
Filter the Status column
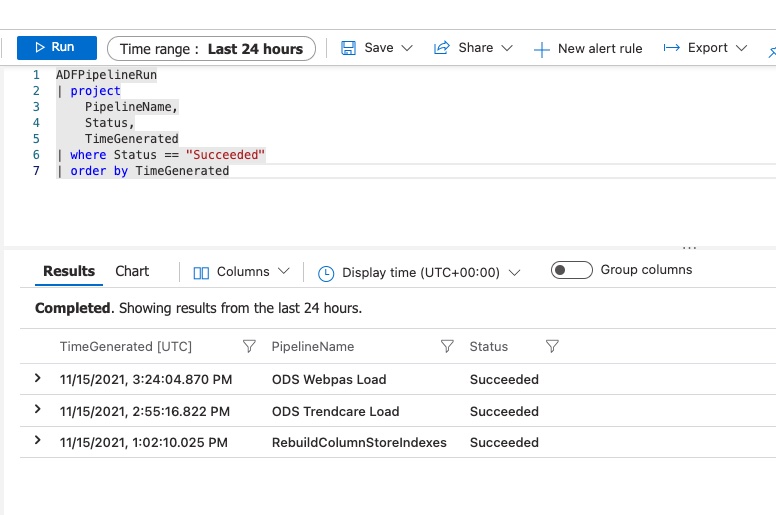pos(552,346)
